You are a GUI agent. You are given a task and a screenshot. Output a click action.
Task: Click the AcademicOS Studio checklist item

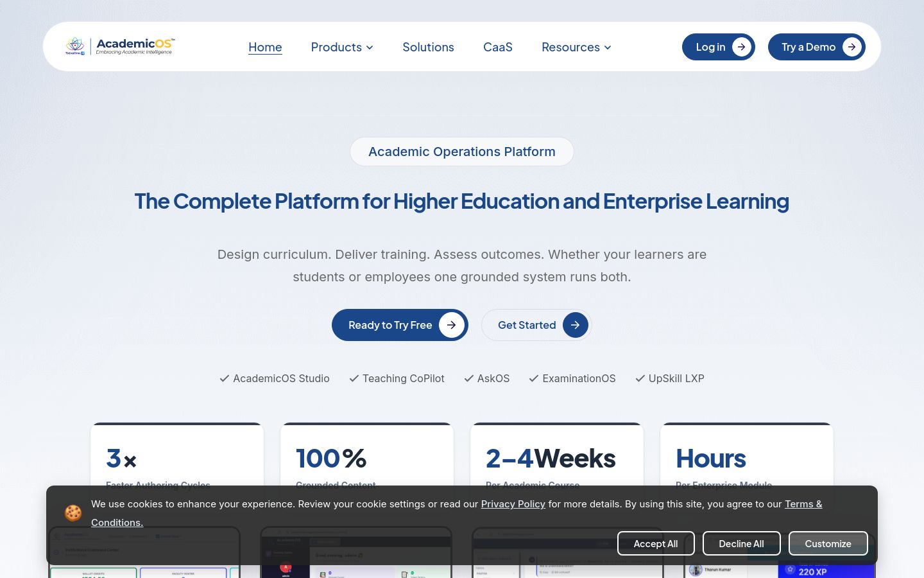coord(275,379)
